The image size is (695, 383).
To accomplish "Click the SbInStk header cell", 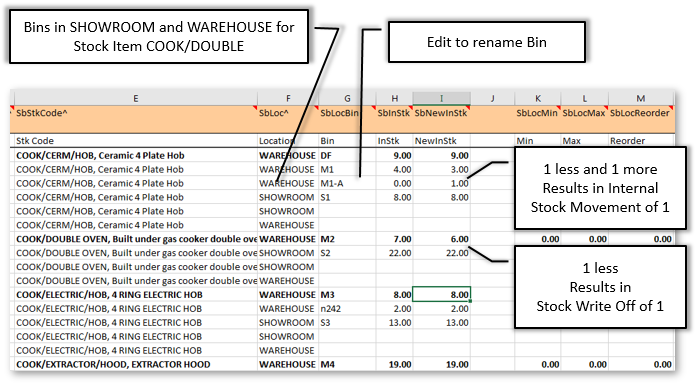I will coord(394,119).
